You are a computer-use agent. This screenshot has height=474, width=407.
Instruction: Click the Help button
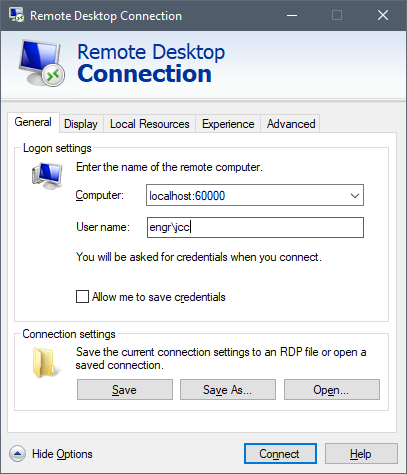coord(361,454)
